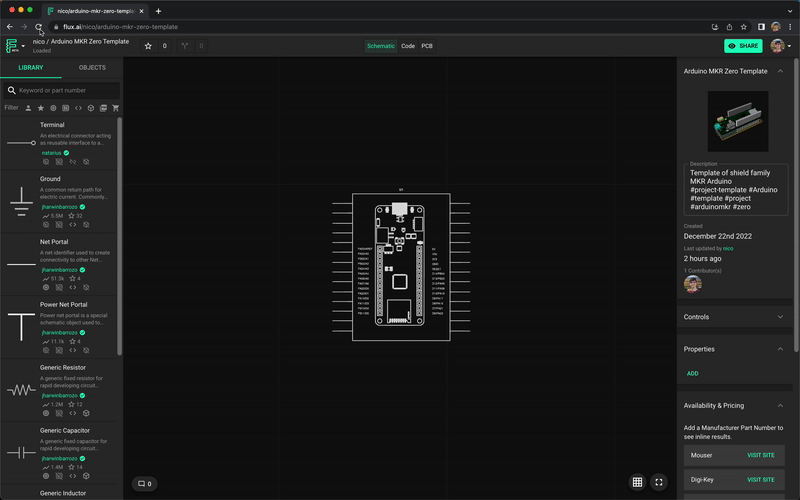Image resolution: width=800 pixels, height=500 pixels.
Task: Click the contributor avatar in right panel
Action: (x=693, y=284)
